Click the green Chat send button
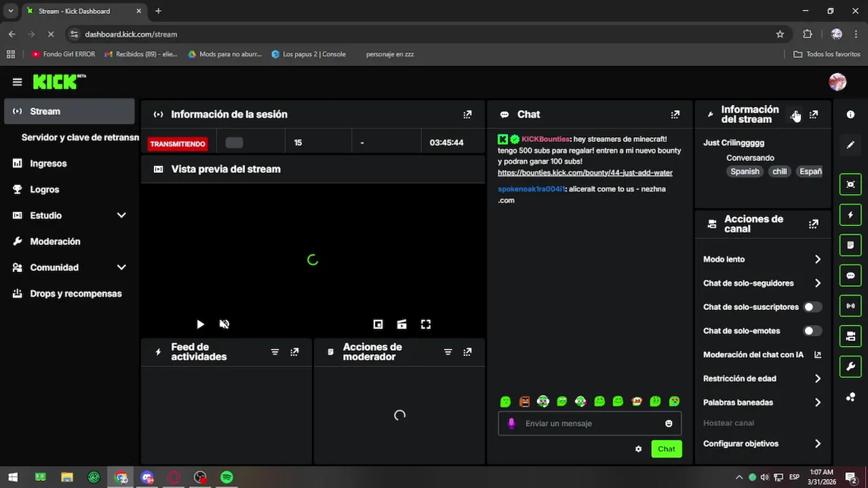 click(667, 449)
